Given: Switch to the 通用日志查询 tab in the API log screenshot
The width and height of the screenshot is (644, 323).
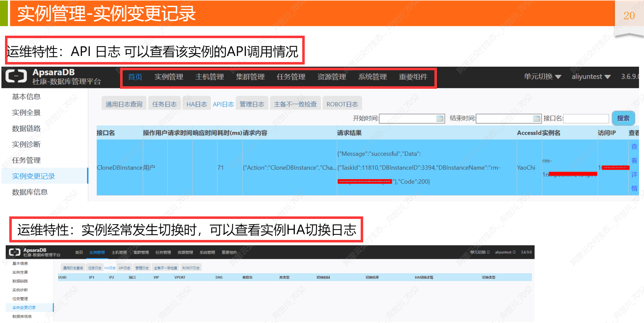Looking at the screenshot, I should [x=124, y=104].
